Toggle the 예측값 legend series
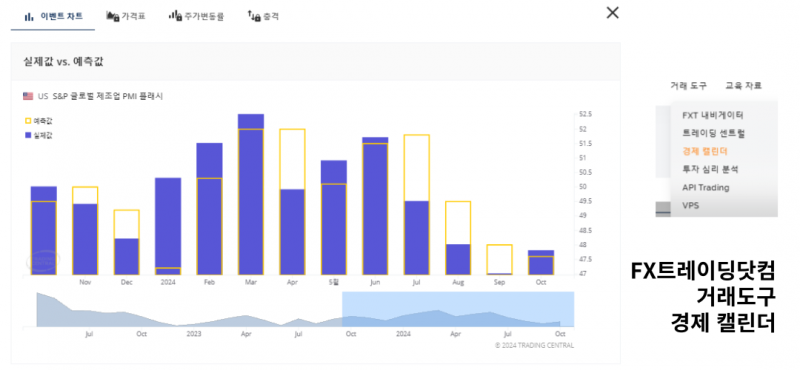Image resolution: width=800 pixels, height=370 pixels. click(x=39, y=121)
